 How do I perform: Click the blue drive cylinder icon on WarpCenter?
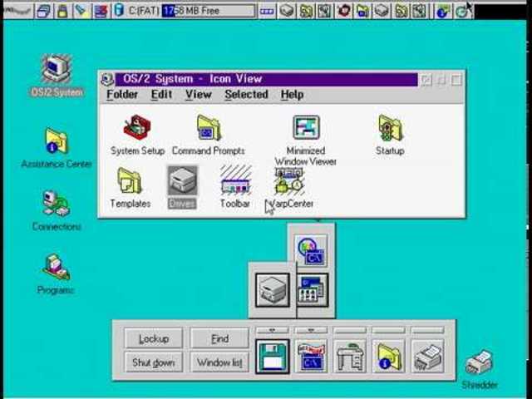pyautogui.click(x=119, y=10)
